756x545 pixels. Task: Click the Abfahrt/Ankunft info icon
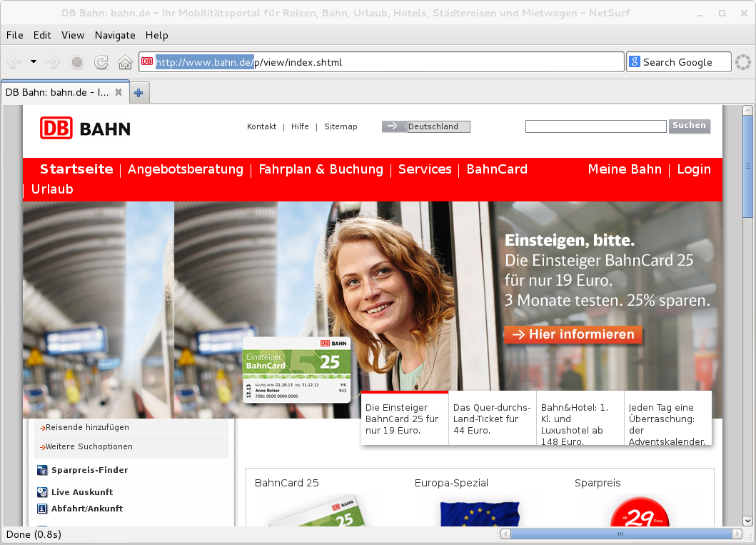click(42, 509)
